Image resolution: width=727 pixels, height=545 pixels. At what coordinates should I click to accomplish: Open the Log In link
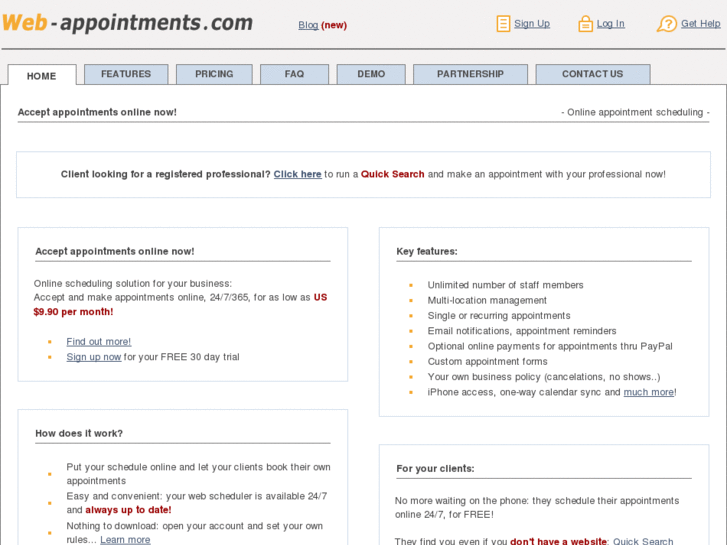tap(610, 24)
